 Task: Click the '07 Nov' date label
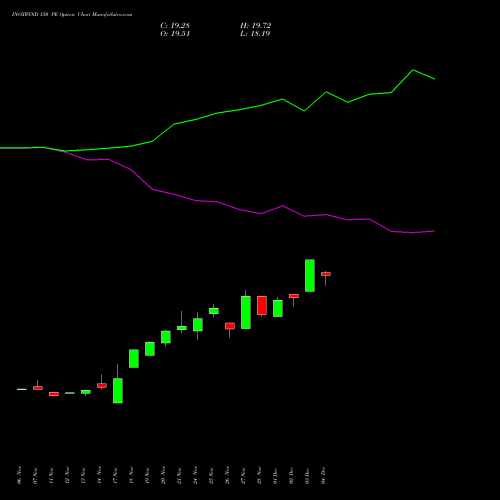click(35, 475)
